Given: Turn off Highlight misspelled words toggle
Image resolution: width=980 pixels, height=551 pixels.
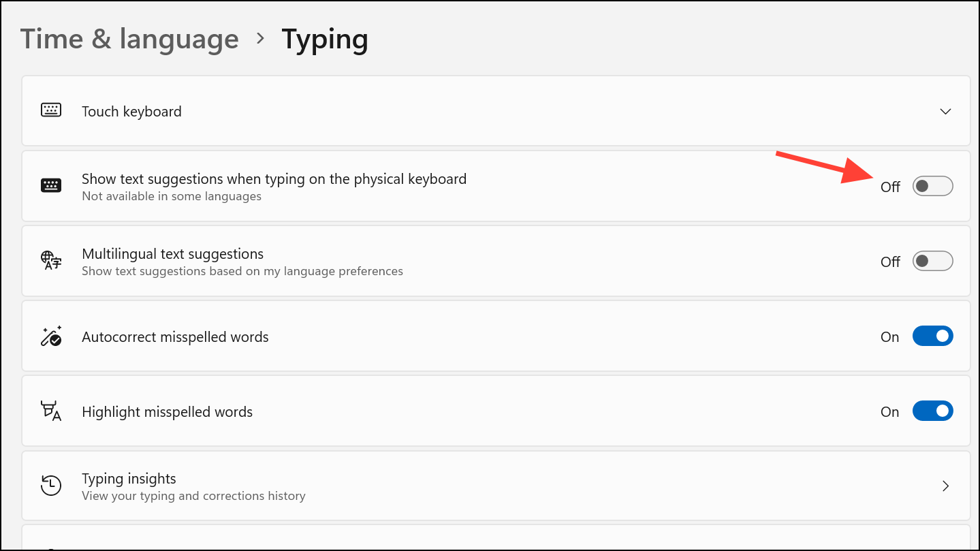Looking at the screenshot, I should pyautogui.click(x=932, y=411).
